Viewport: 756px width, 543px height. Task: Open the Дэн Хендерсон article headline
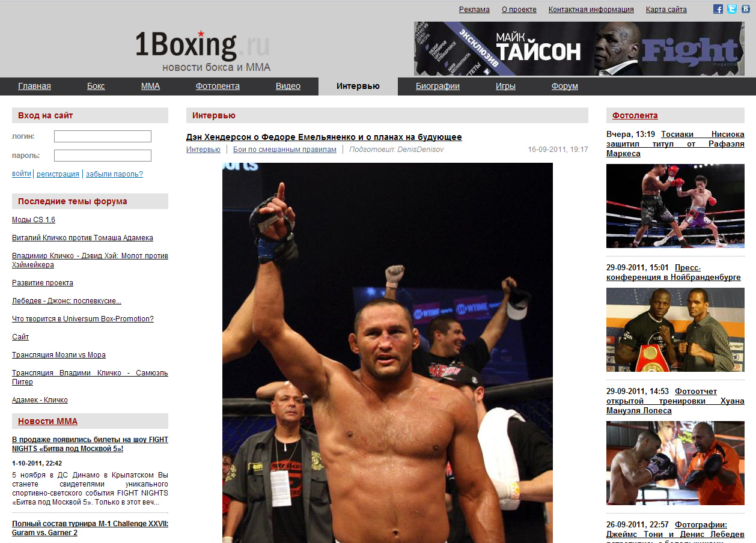(324, 137)
